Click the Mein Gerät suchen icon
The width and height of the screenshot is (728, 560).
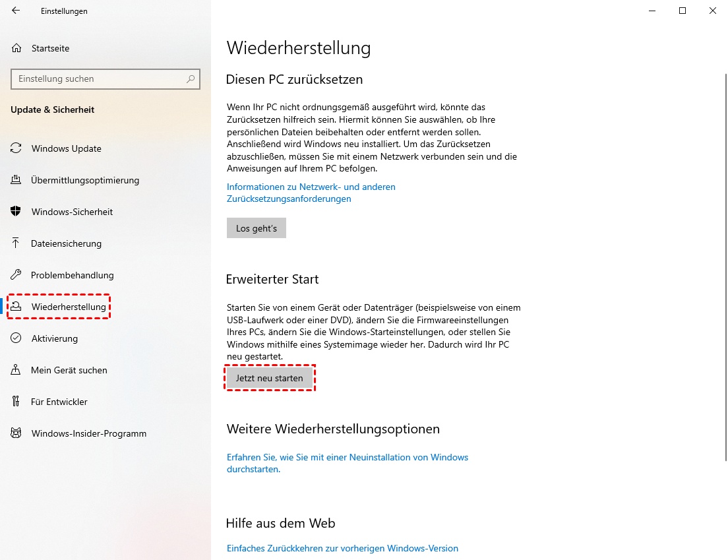(x=16, y=369)
